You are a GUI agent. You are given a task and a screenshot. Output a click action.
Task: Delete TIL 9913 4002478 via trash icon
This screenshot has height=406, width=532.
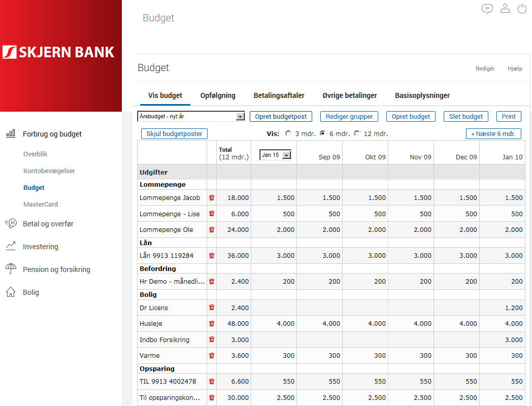(212, 381)
